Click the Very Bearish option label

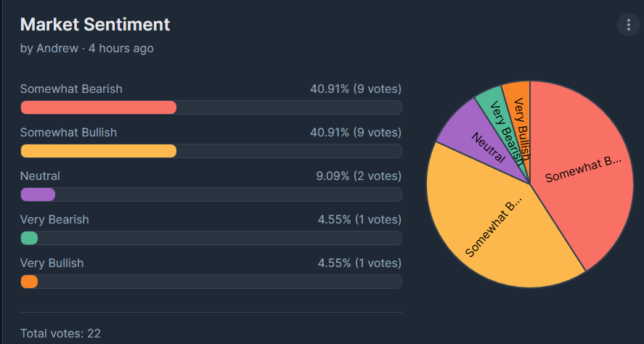[x=54, y=220]
